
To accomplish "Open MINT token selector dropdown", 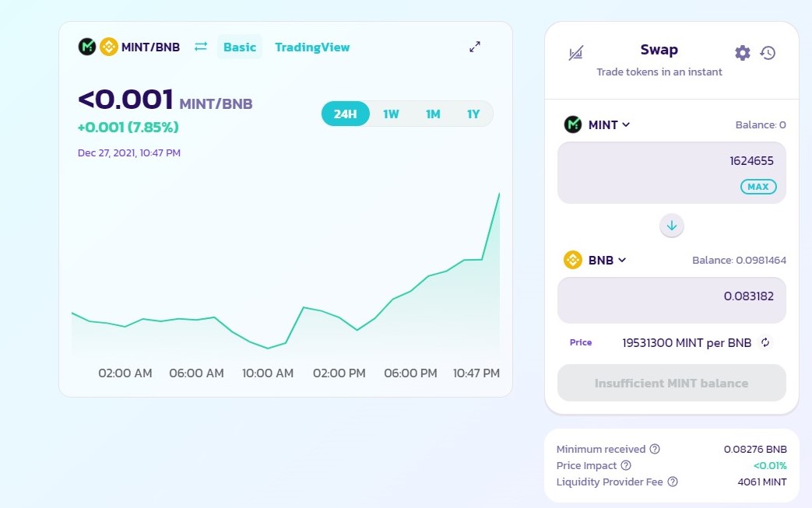I will point(598,124).
